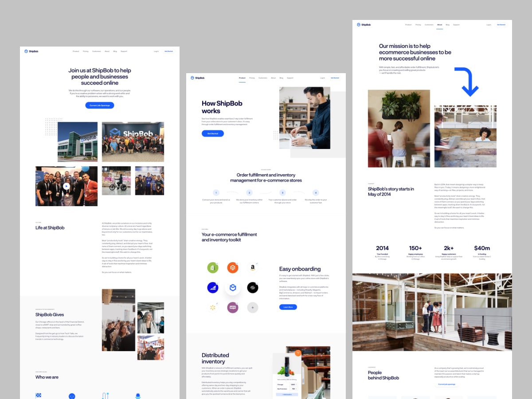Image resolution: width=532 pixels, height=399 pixels.
Task: Click the Add location button on product card
Action: point(287,394)
